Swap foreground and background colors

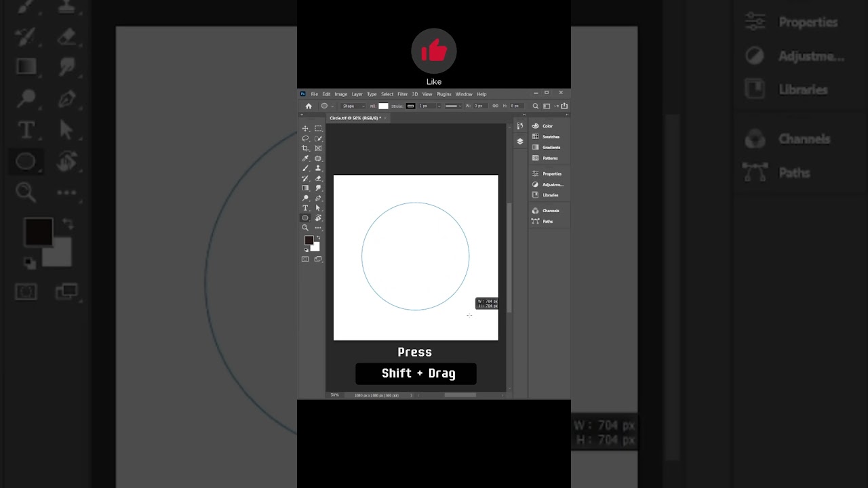coord(318,237)
